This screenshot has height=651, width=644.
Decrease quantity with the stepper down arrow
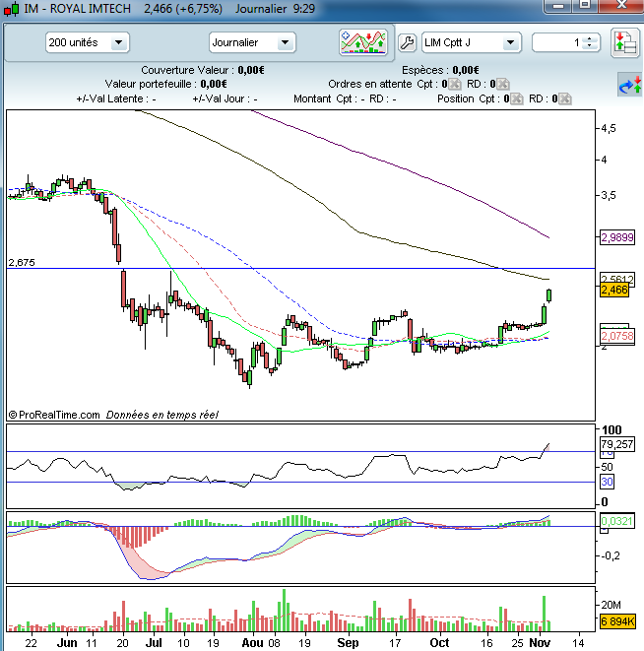coord(589,45)
